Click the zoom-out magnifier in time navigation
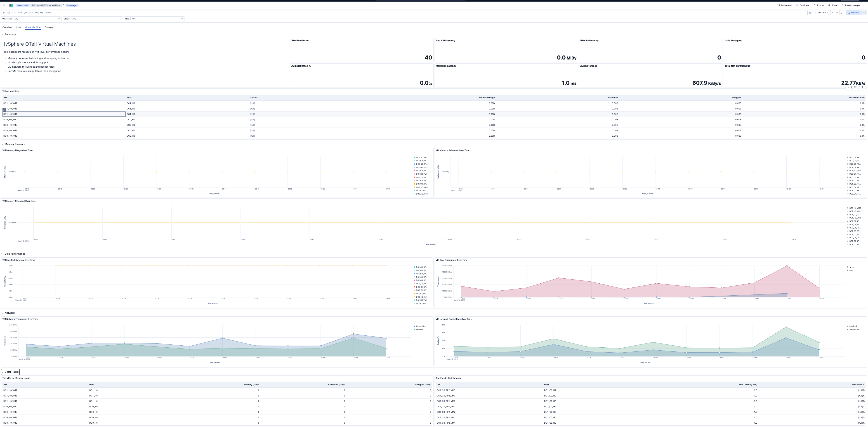Image resolution: width=868 pixels, height=427 pixels. (x=837, y=13)
